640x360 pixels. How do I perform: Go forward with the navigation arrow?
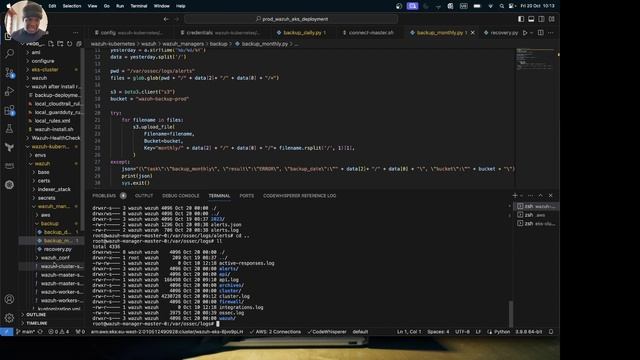[x=176, y=19]
